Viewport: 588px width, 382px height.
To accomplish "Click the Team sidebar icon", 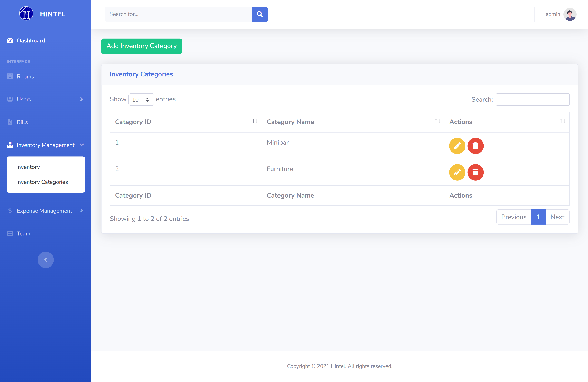I will click(x=10, y=233).
